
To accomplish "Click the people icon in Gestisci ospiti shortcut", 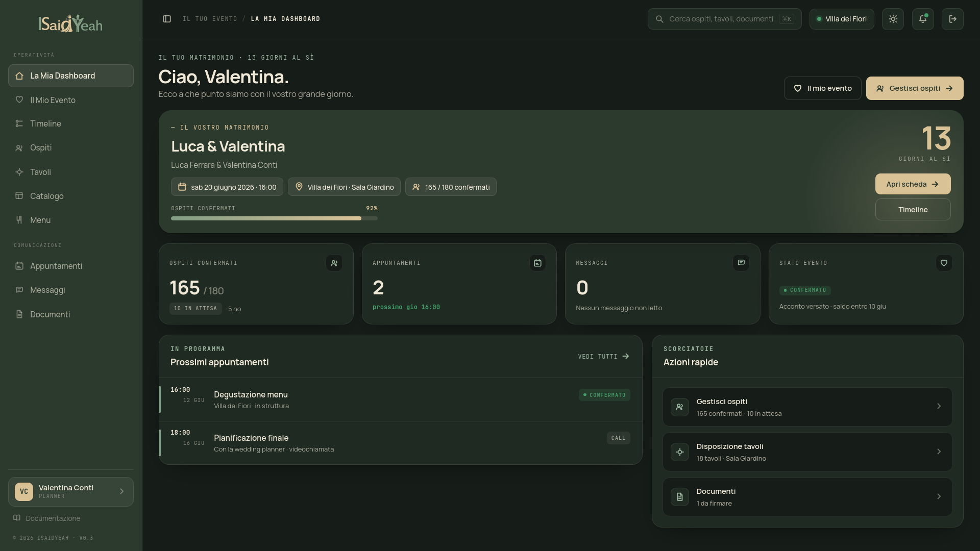I will (680, 407).
